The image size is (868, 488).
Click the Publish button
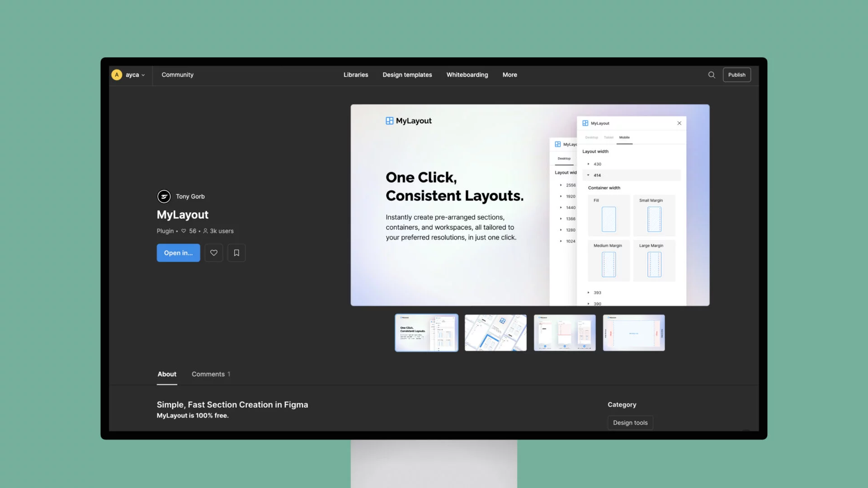point(736,75)
